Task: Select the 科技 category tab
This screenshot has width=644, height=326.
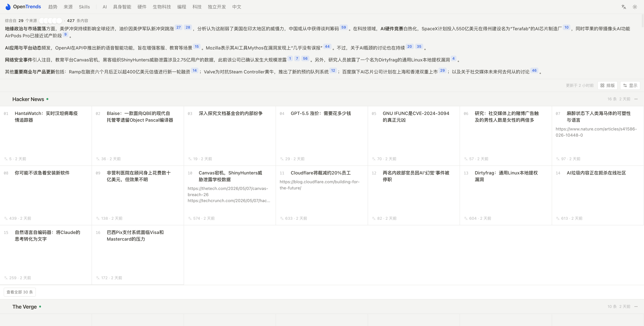Action: 197,7
